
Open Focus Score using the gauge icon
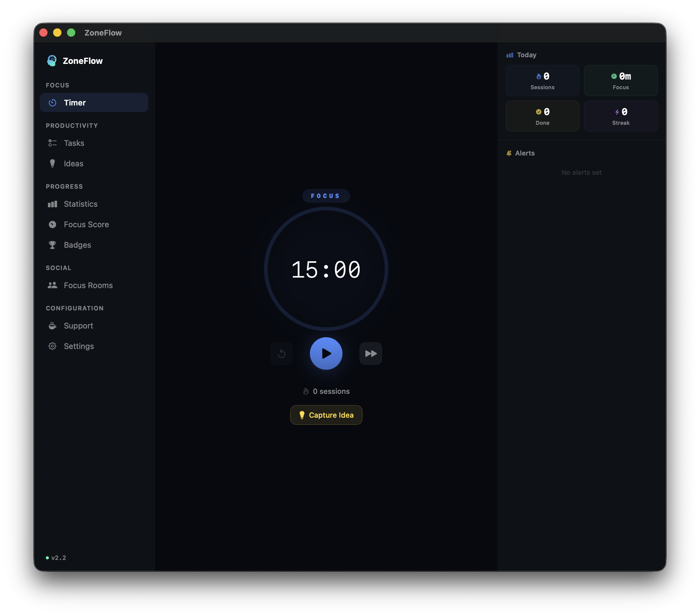coord(53,224)
